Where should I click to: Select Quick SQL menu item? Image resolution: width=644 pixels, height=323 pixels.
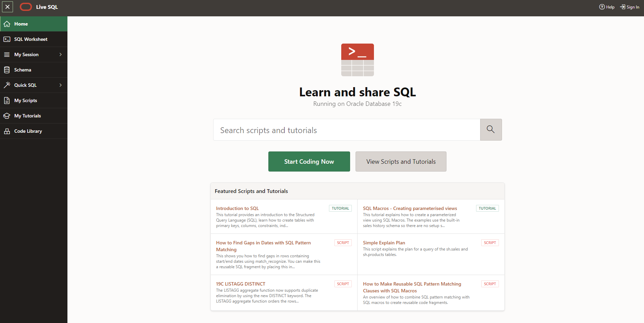34,85
